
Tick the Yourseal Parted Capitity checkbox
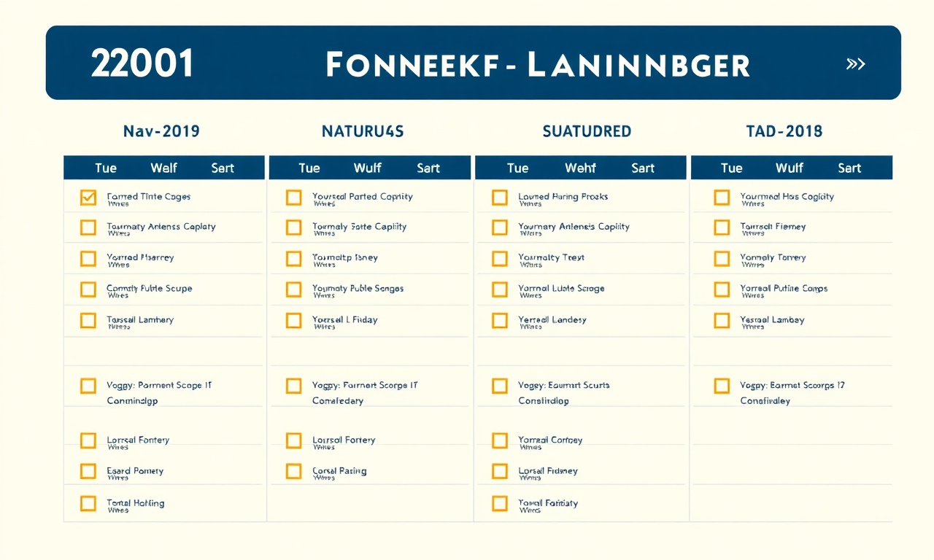click(293, 197)
